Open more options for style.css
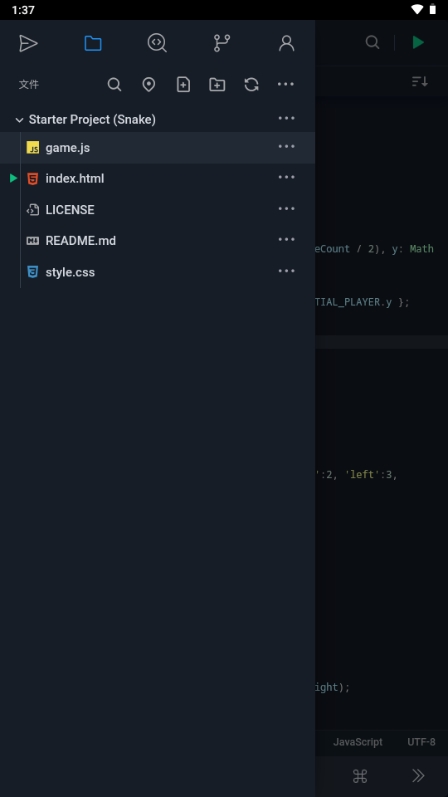Image resolution: width=448 pixels, height=797 pixels. tap(286, 271)
